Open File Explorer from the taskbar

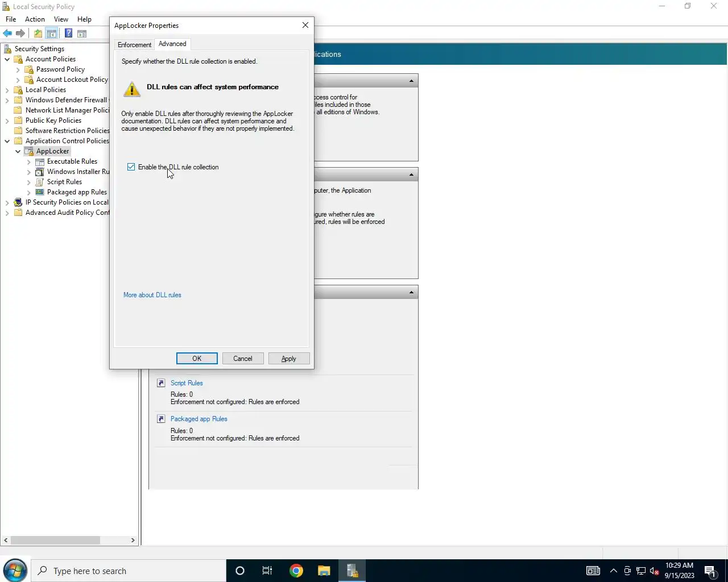tap(324, 571)
